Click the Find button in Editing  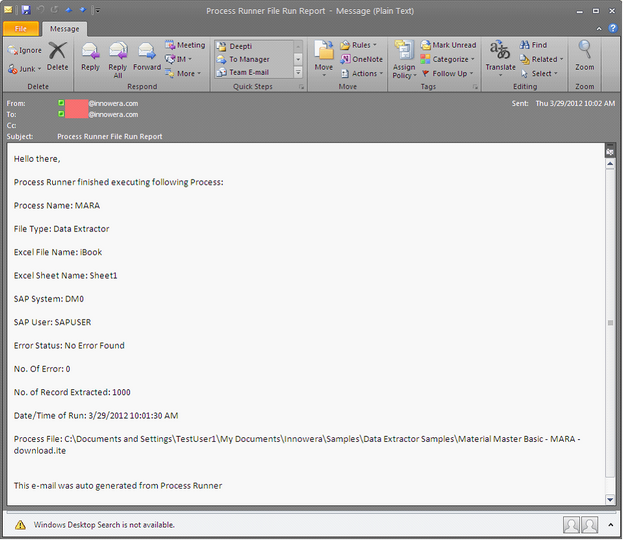coord(533,45)
